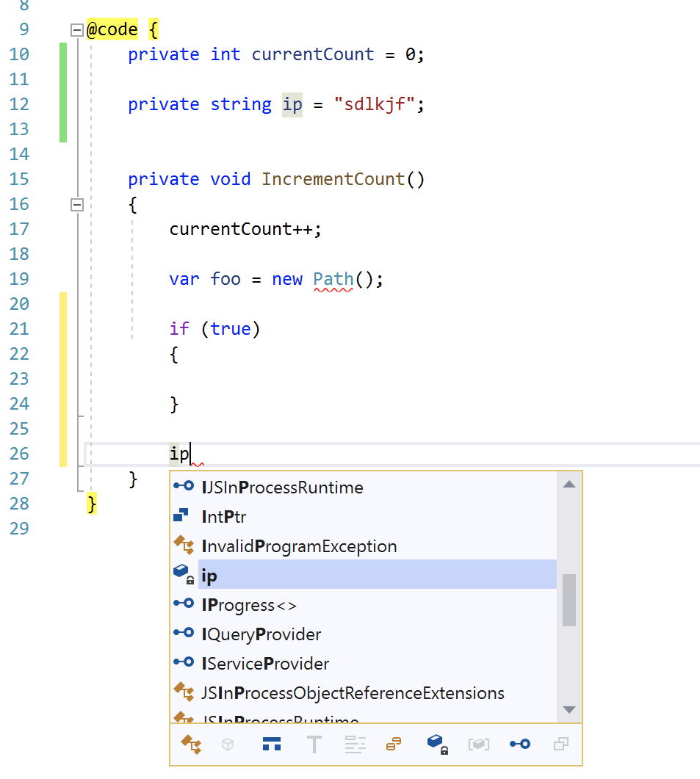Image resolution: width=700 pixels, height=779 pixels.
Task: Select IntPtr from the completion list
Action: 225,515
